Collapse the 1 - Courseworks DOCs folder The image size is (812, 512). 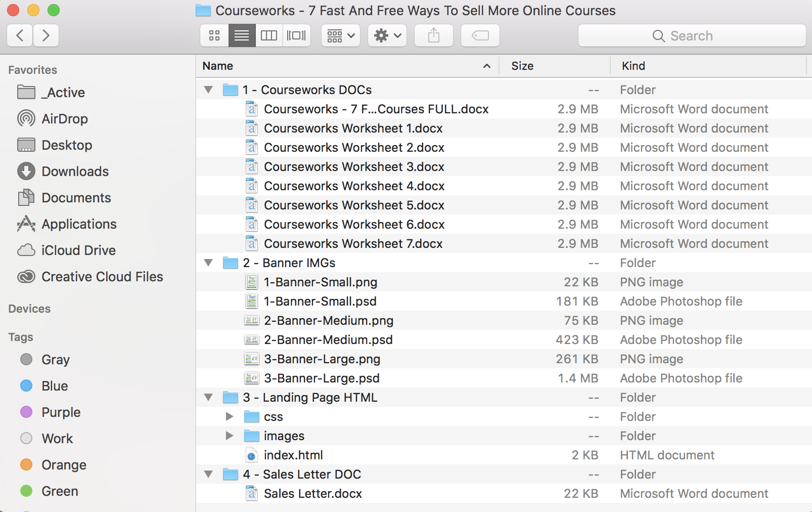(208, 90)
